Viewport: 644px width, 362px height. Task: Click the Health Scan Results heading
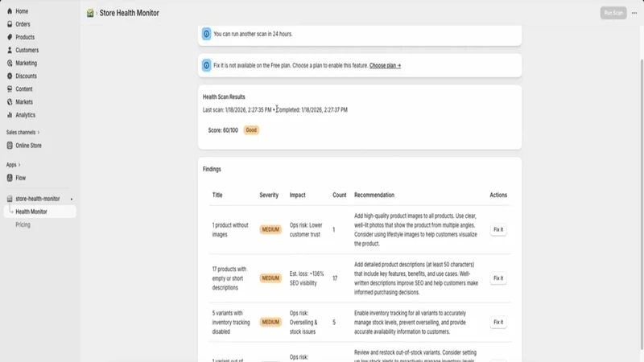pos(224,97)
